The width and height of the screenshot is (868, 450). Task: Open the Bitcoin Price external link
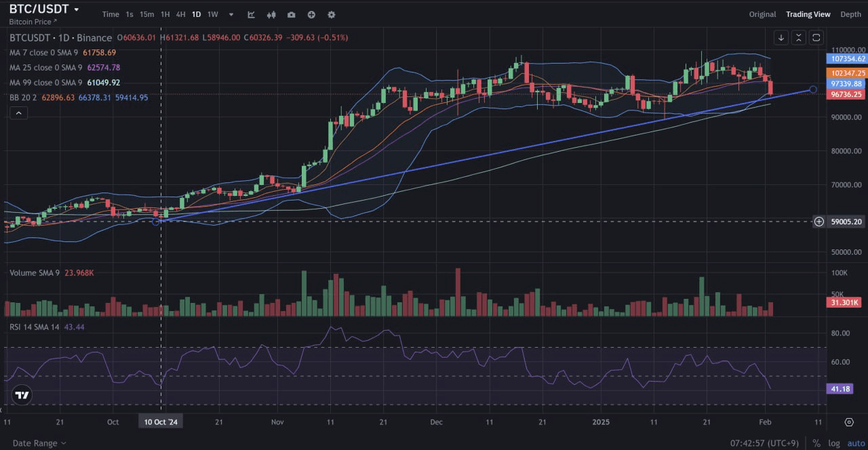click(33, 22)
